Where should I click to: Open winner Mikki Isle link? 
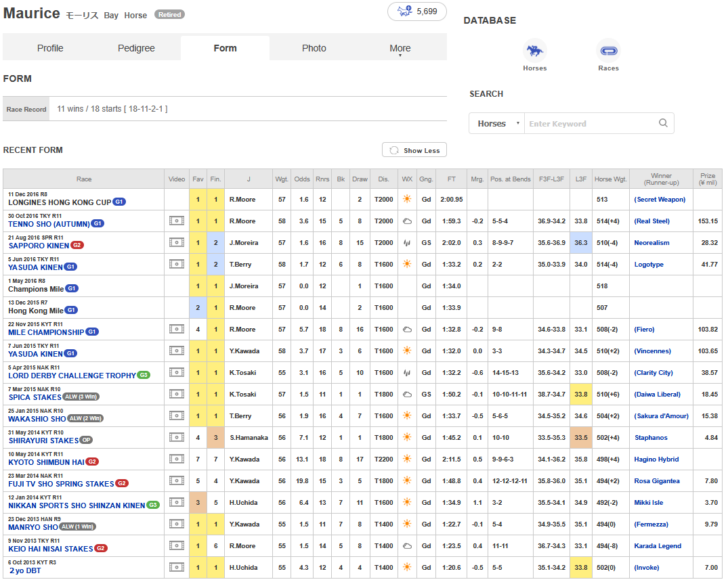point(649,502)
